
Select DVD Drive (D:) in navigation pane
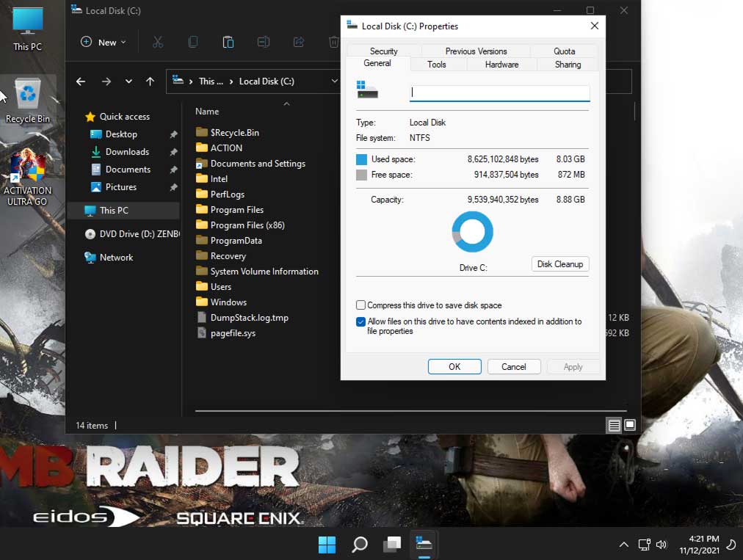point(132,233)
